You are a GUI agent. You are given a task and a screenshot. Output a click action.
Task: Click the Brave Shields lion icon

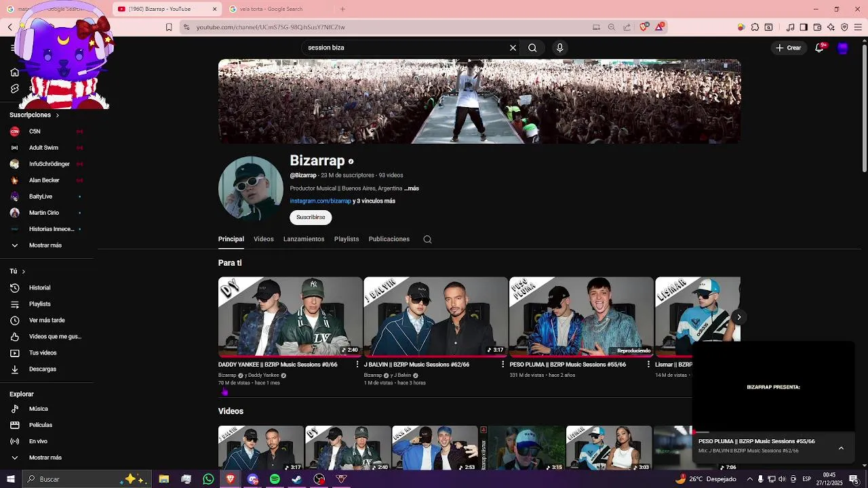(x=644, y=27)
